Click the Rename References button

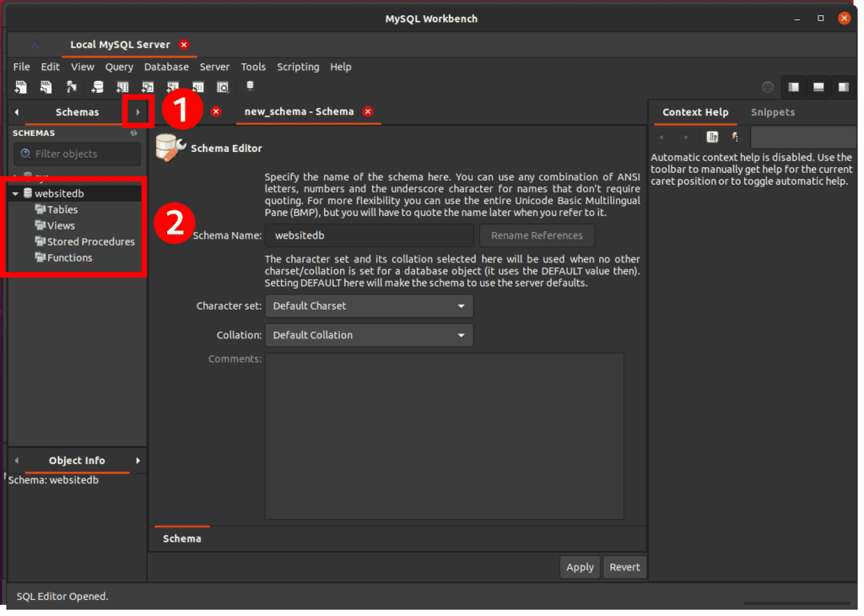click(x=537, y=235)
